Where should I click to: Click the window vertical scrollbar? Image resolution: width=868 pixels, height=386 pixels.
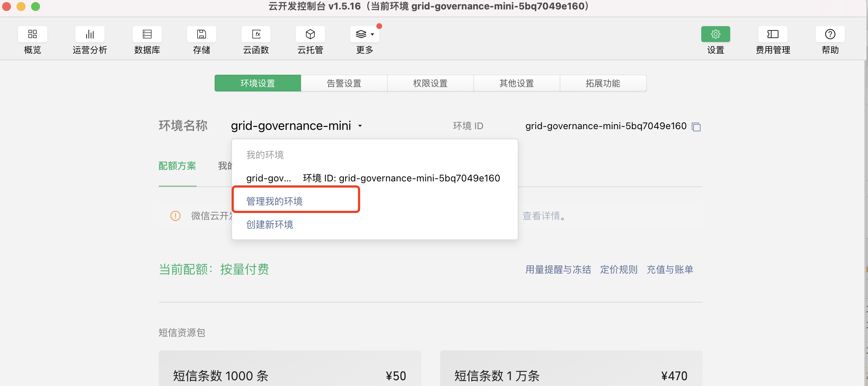click(866, 223)
